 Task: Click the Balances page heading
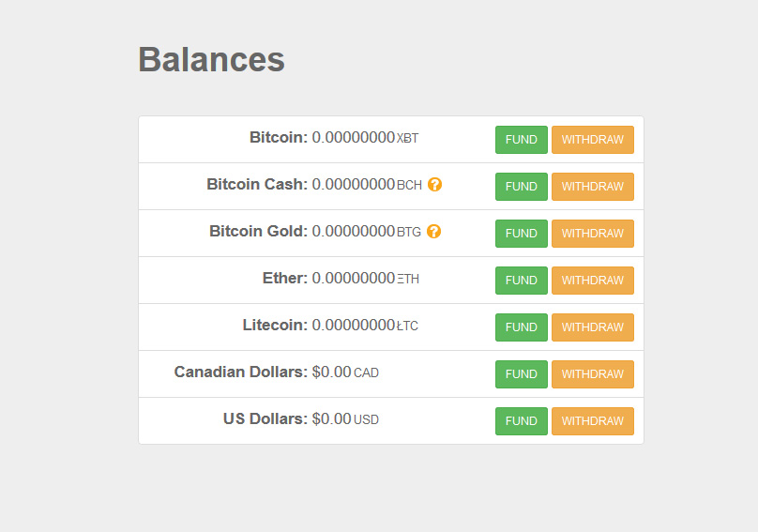[x=212, y=59]
